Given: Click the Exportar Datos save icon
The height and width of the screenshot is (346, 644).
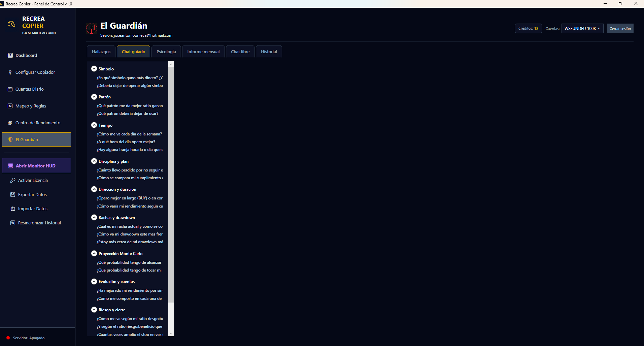Looking at the screenshot, I should 13,194.
